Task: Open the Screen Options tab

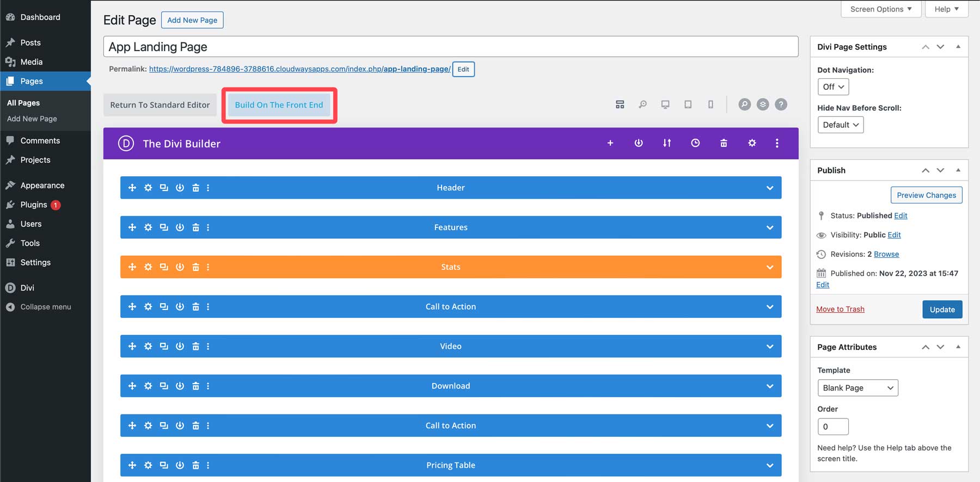Action: pos(881,9)
